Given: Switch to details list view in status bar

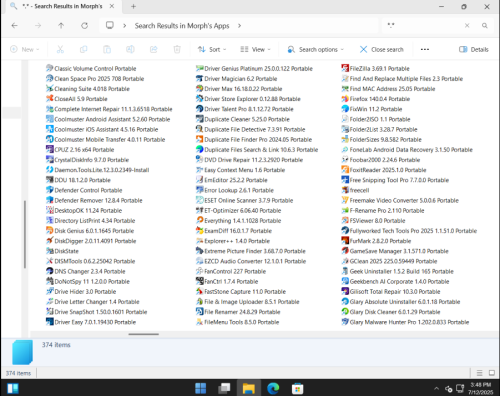Looking at the screenshot, I should click(x=479, y=373).
